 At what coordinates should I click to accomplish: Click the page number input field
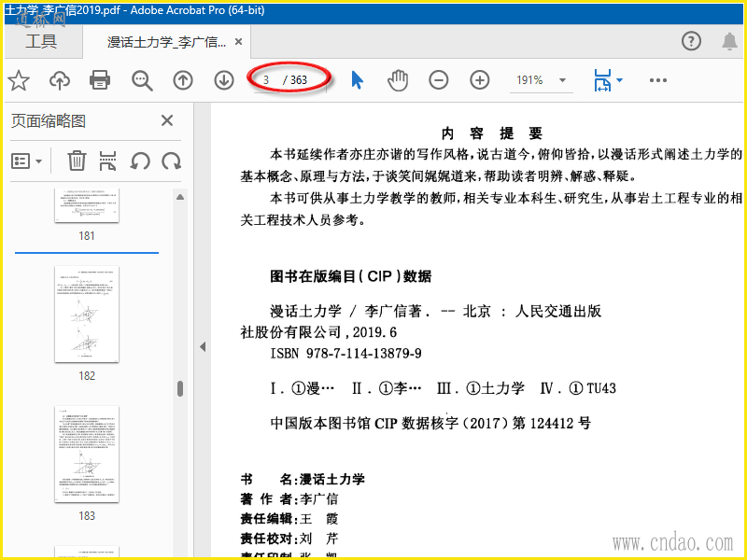pyautogui.click(x=266, y=80)
